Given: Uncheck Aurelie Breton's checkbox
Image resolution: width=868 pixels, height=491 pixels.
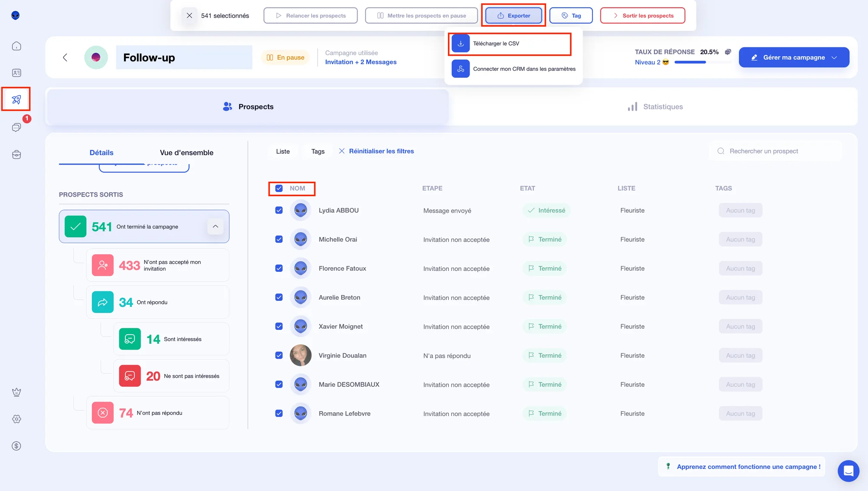Looking at the screenshot, I should click(279, 297).
